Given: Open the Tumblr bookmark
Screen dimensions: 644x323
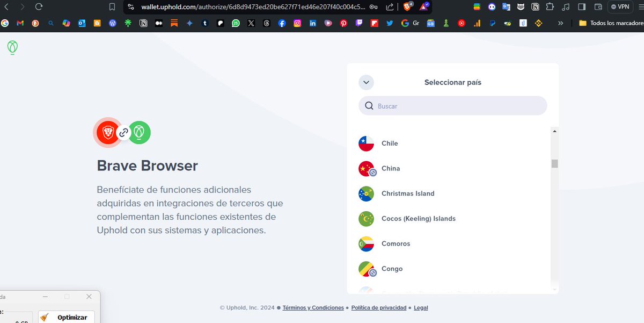Looking at the screenshot, I should [x=205, y=24].
